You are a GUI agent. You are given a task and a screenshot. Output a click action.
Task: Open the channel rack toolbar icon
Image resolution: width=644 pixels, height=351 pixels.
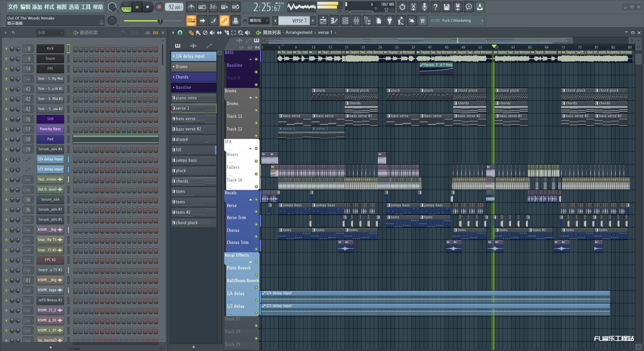pyautogui.click(x=345, y=21)
